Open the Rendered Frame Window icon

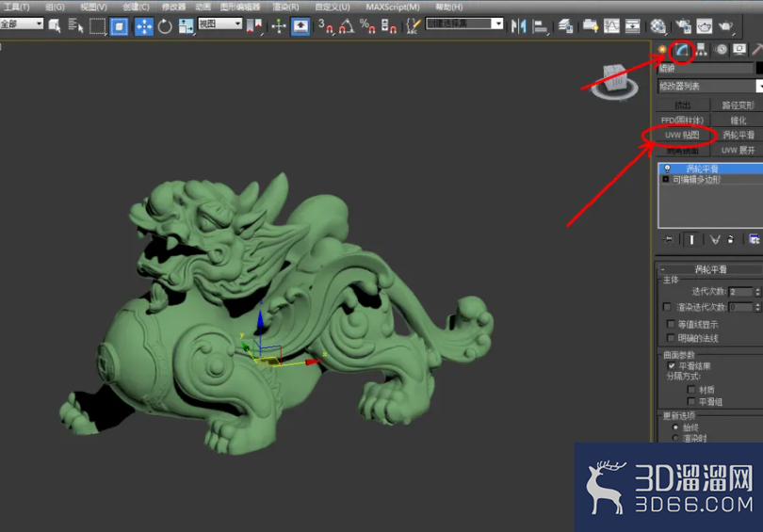(704, 25)
